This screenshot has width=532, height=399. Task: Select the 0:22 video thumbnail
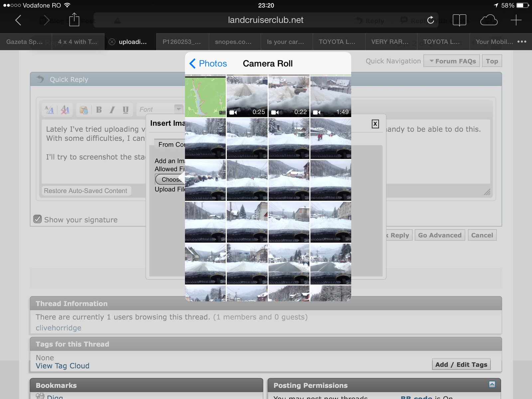click(289, 96)
